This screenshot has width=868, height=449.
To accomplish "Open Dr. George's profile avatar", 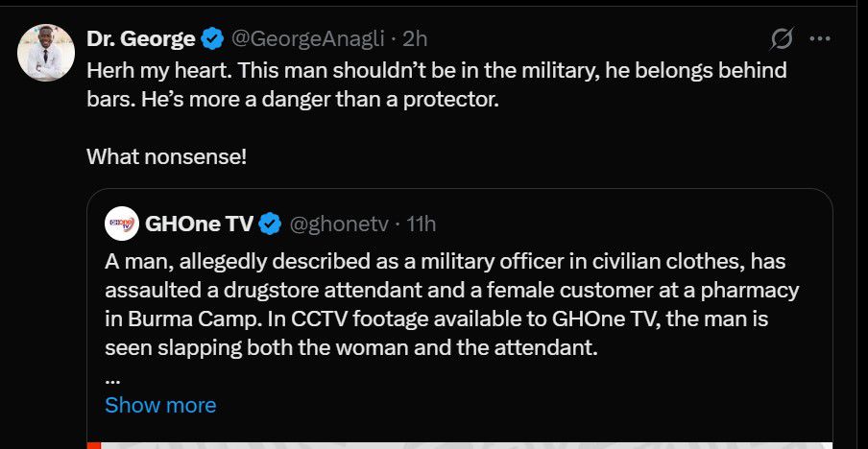I will (46, 53).
